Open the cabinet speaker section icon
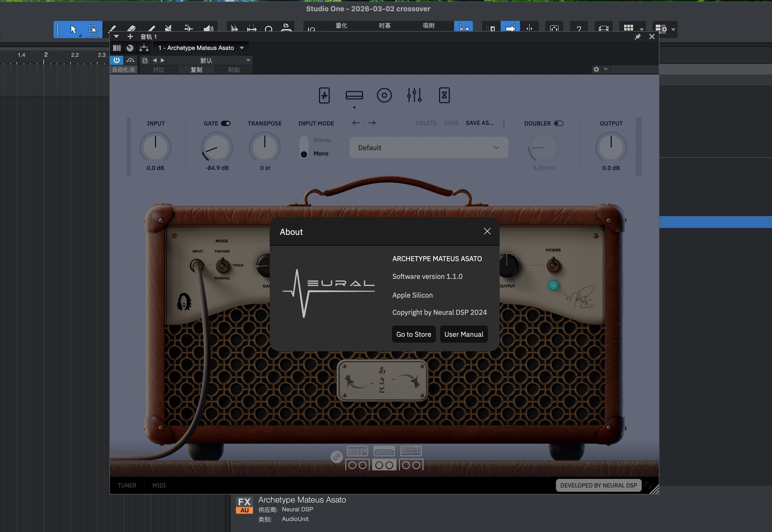The image size is (772, 532). (x=384, y=95)
